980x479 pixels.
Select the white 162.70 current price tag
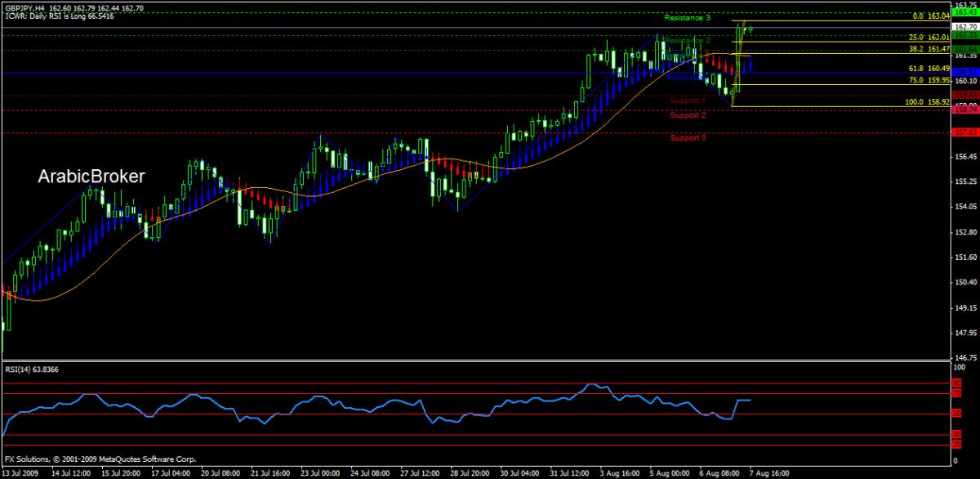click(965, 27)
